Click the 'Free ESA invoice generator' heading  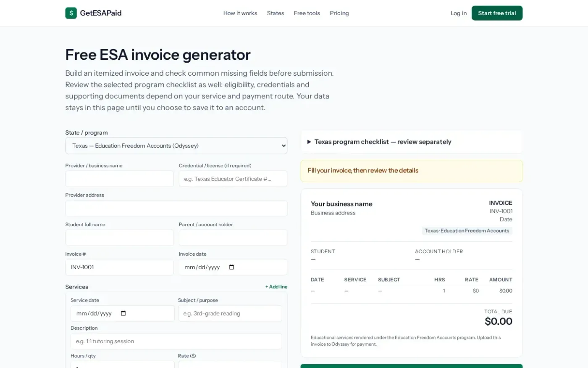coord(158,55)
